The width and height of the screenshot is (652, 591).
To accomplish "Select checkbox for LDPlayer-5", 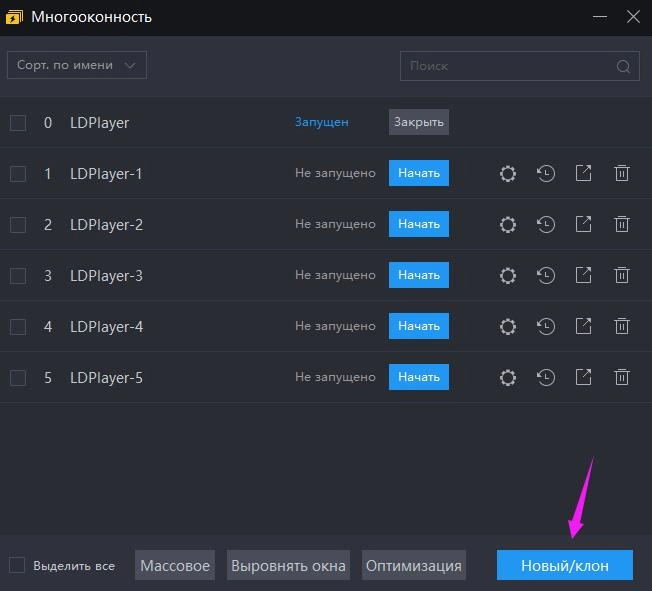I will point(18,377).
